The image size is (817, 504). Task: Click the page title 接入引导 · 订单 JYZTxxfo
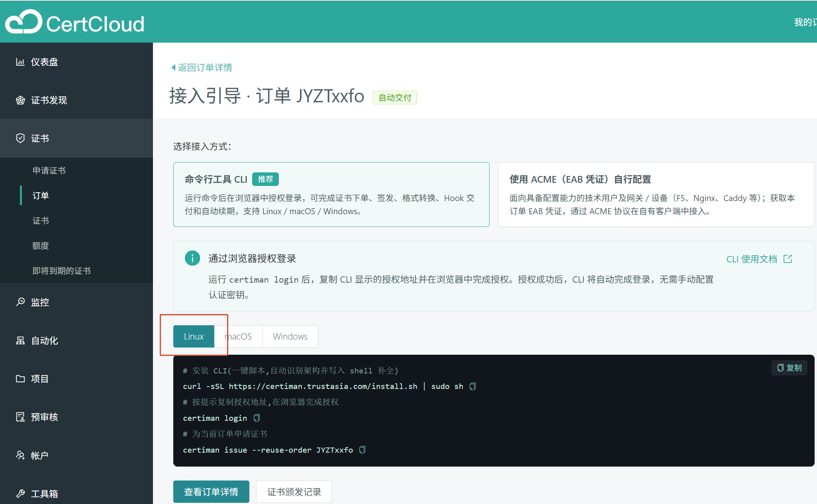(266, 96)
